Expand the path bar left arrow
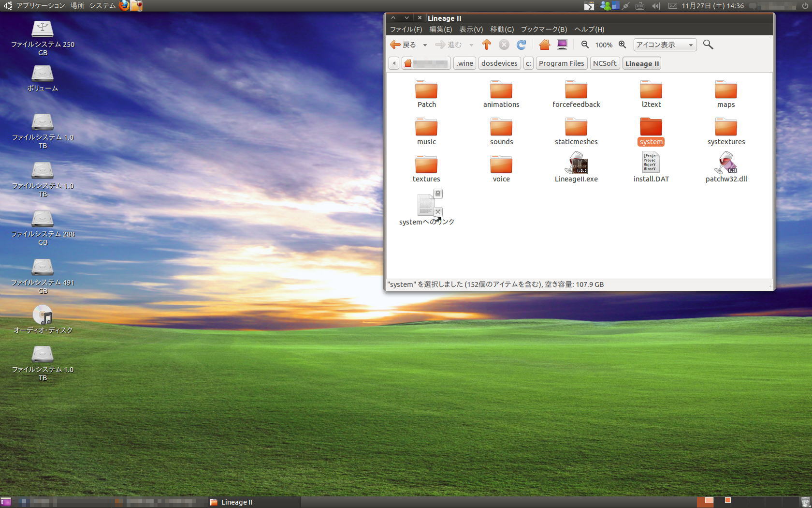The image size is (812, 508). pos(394,63)
